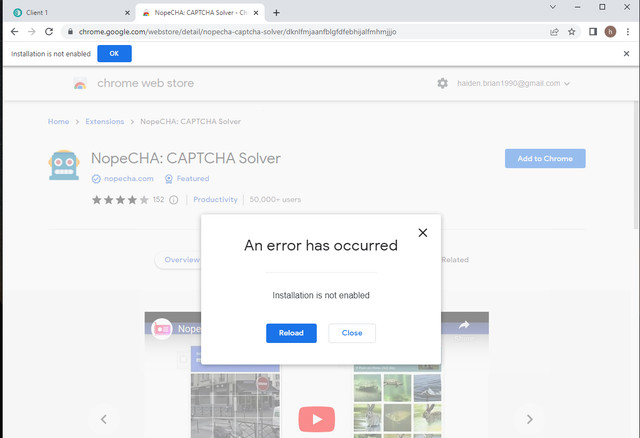Screen dimensions: 640x438
Task: Bookmark this page with the star icon
Action: [x=571, y=32]
